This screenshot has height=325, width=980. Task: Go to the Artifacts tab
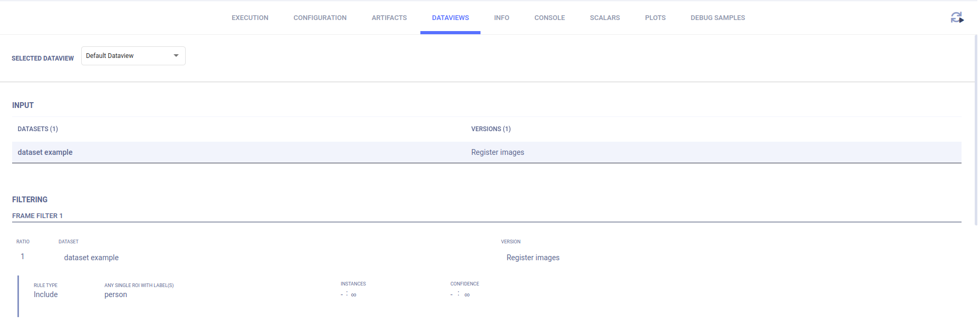[x=389, y=18]
